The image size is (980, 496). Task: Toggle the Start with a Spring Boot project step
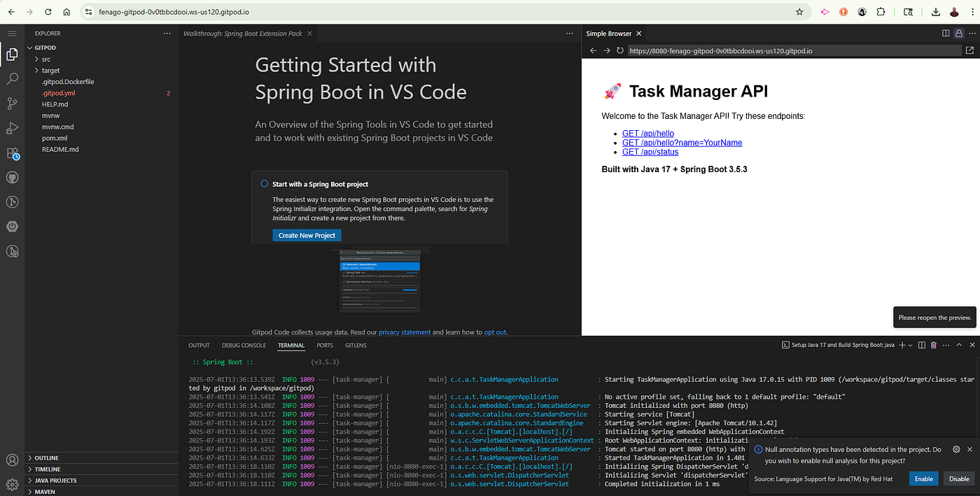tap(265, 184)
